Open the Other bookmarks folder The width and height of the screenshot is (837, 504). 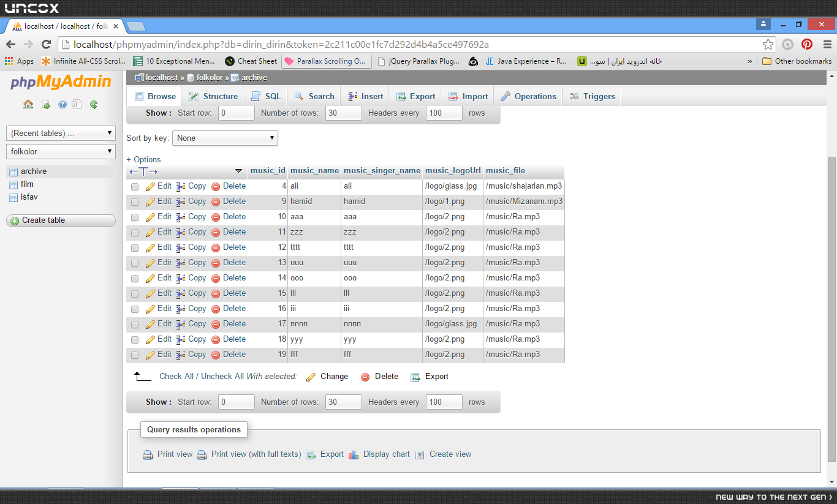click(797, 61)
